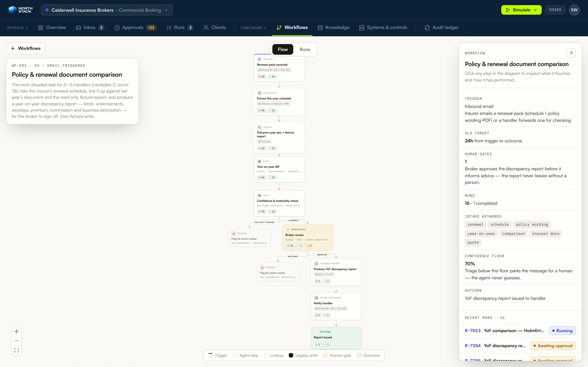Go to the Audit ledger tab
This screenshot has width=588, height=367.
click(x=442, y=27)
